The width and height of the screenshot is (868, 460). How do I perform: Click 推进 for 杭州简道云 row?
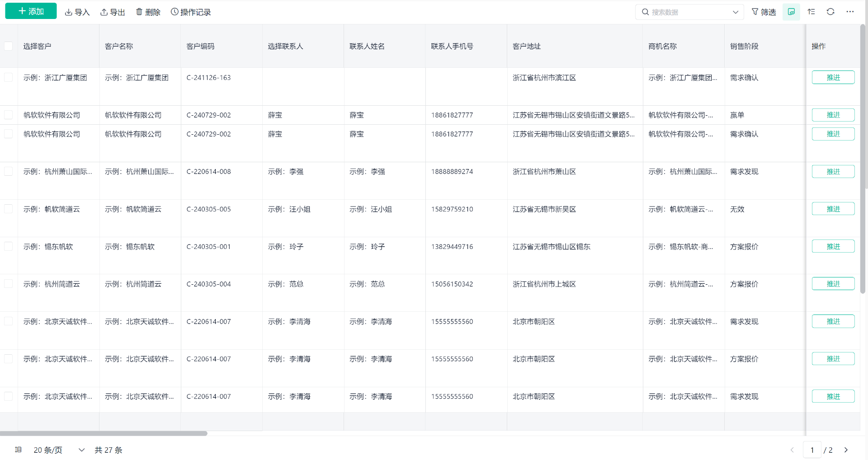coord(833,284)
